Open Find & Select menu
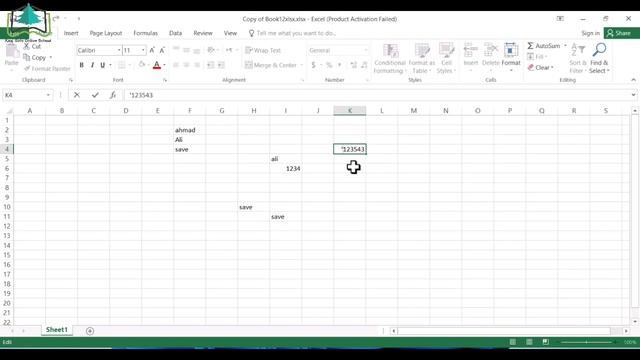The image size is (640, 360). tap(599, 58)
